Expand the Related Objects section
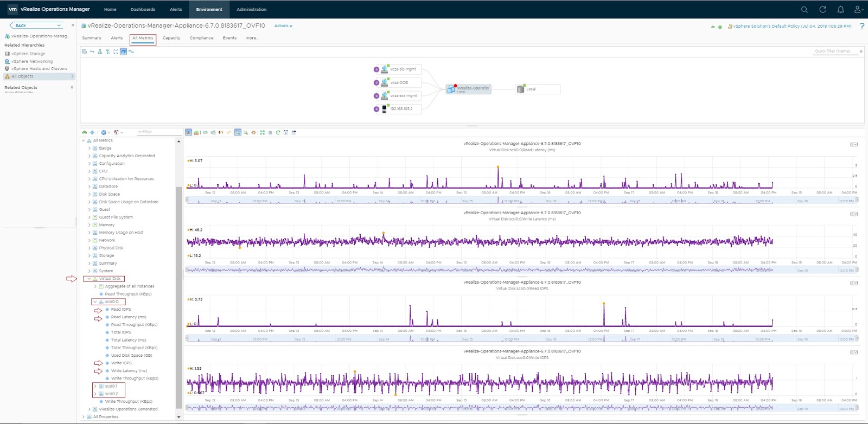 [x=72, y=87]
